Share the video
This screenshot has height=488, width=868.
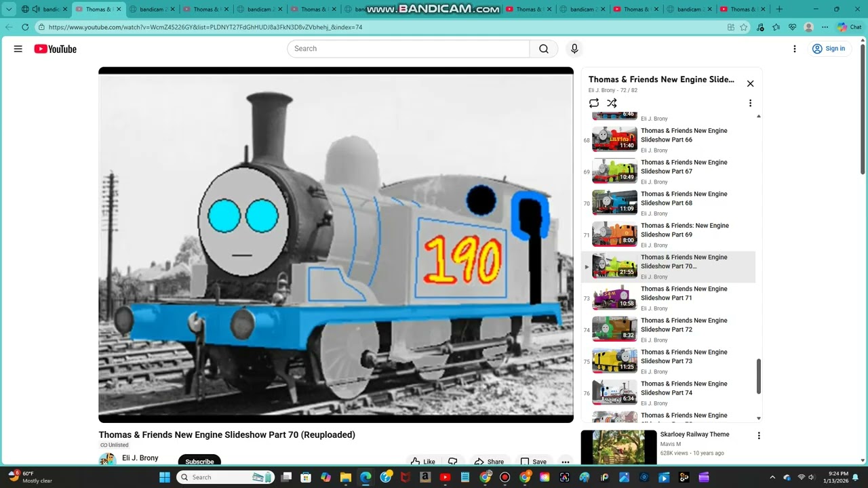tap(489, 462)
